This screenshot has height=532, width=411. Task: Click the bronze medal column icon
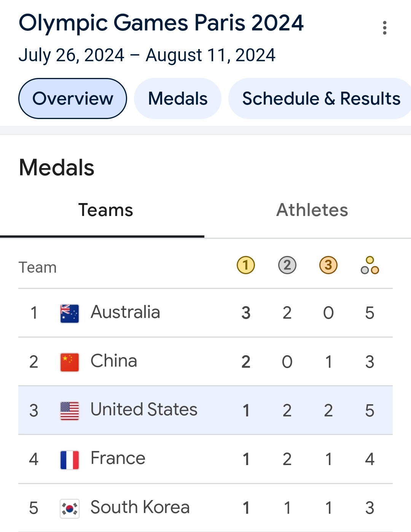click(x=328, y=265)
